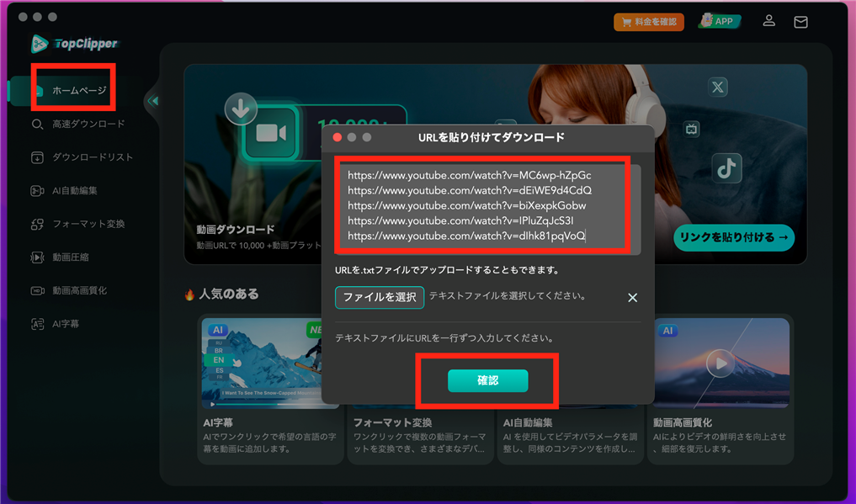Image resolution: width=856 pixels, height=504 pixels.
Task: Click the テキストファイルを選択してください placeholder text
Action: tap(508, 296)
